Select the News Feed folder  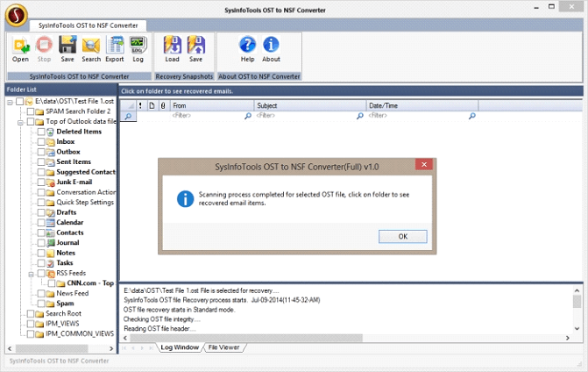click(73, 294)
